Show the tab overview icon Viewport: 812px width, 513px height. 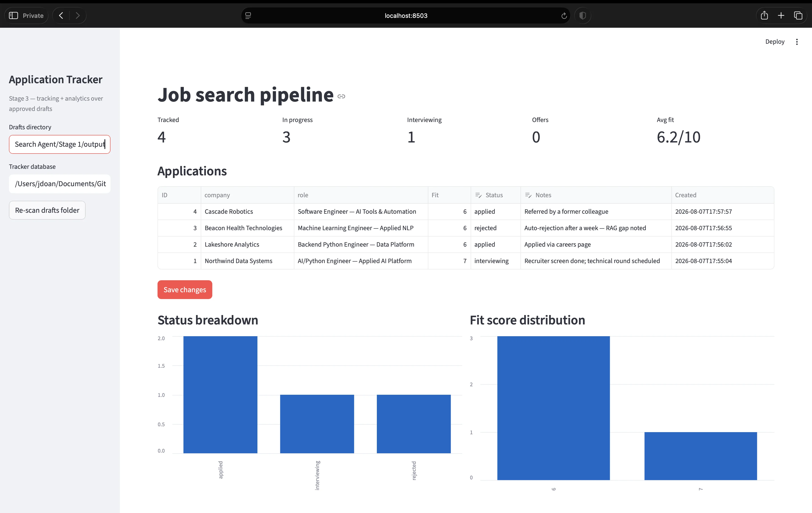coord(798,16)
